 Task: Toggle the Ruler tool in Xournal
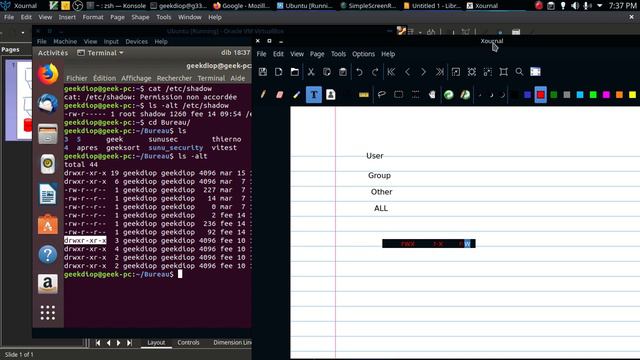pos(364,95)
